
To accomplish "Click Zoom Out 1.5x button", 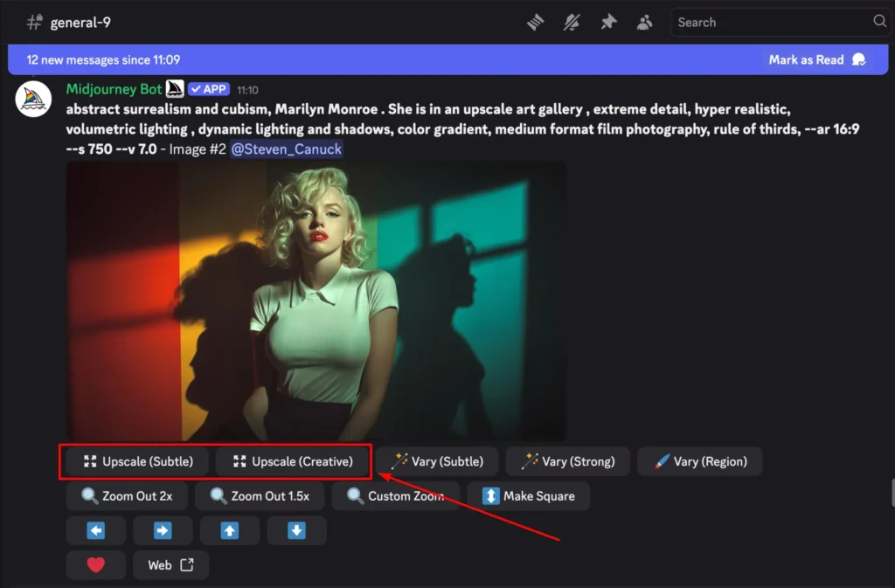I will click(x=260, y=496).
